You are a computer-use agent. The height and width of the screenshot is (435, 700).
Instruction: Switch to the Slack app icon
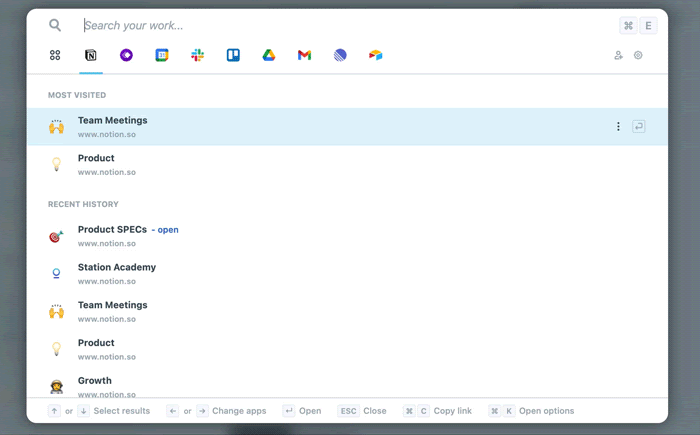tap(197, 55)
